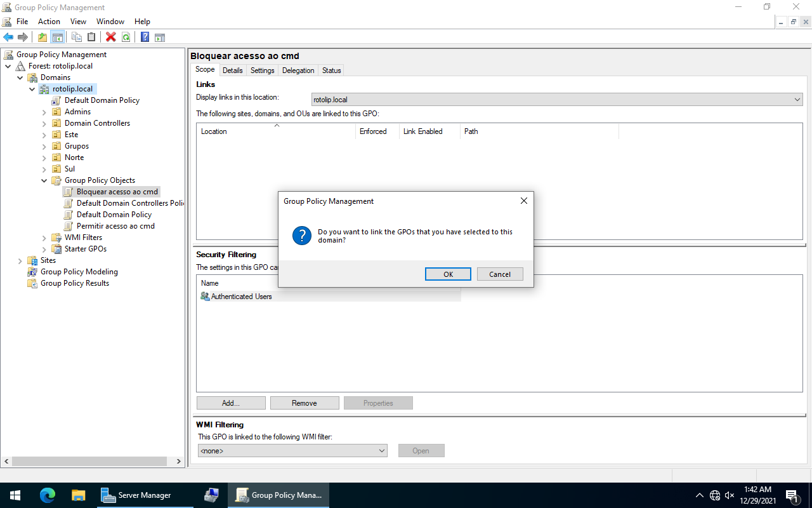Open Help with the question mark icon
Screen dimensions: 812x508
[x=145, y=37]
